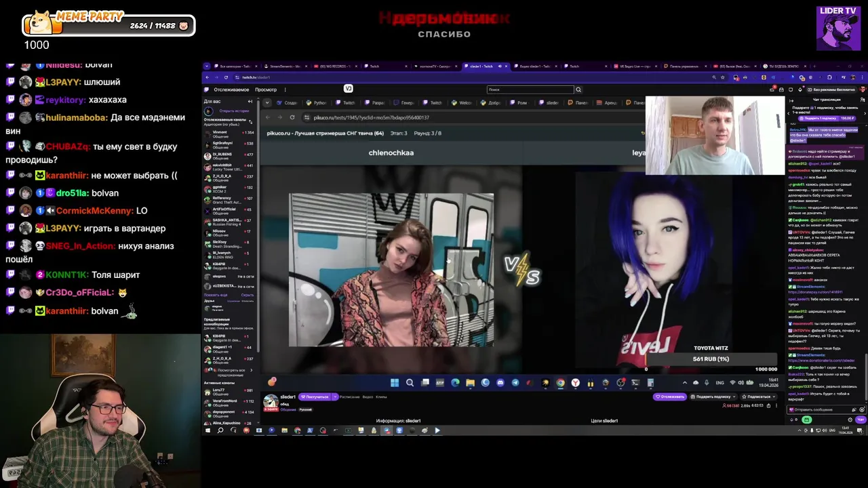Click the search icon in the streamed taskbar
Viewport: 868px width, 488px height.
(x=410, y=383)
